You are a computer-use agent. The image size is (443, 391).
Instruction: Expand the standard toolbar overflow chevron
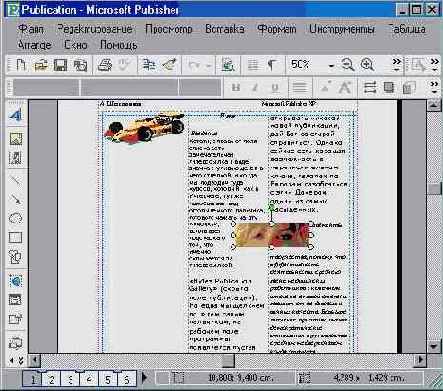point(397,65)
